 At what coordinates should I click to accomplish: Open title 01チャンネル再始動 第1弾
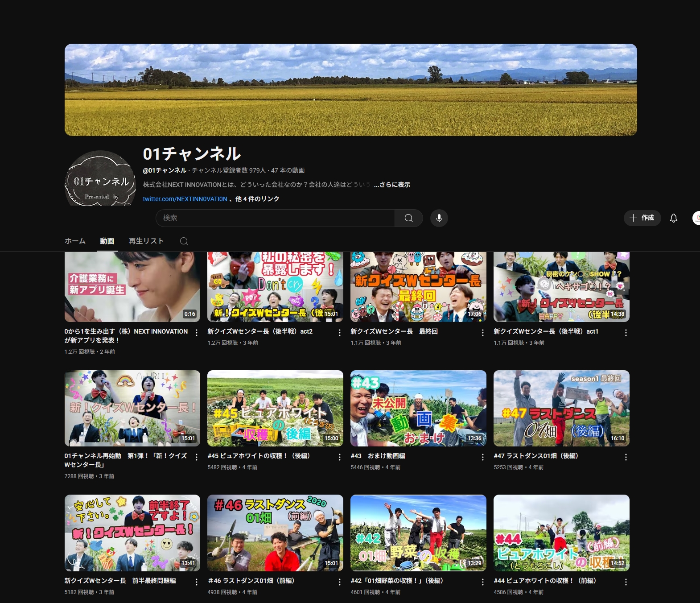[126, 460]
